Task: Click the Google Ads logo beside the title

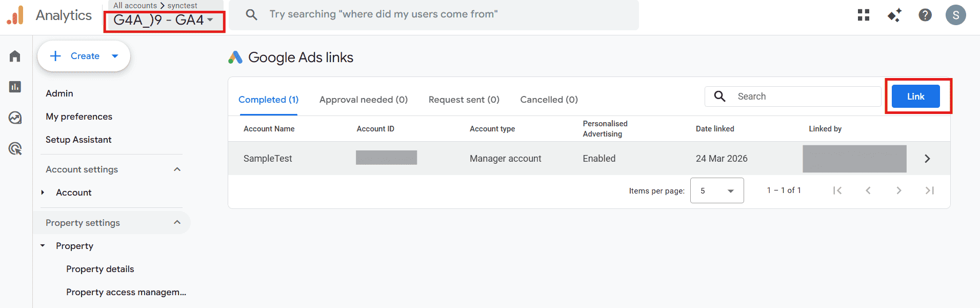Action: (235, 57)
